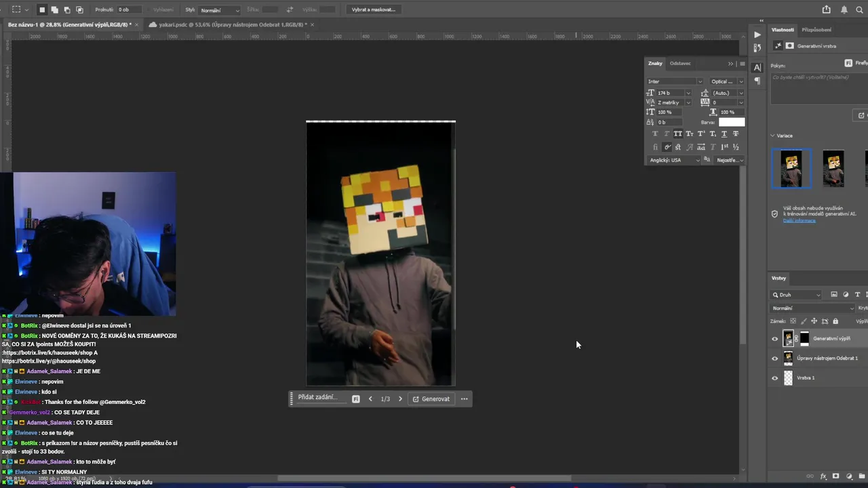868x488 pixels.
Task: Click the Firefly icon in Properties
Action: click(x=848, y=62)
